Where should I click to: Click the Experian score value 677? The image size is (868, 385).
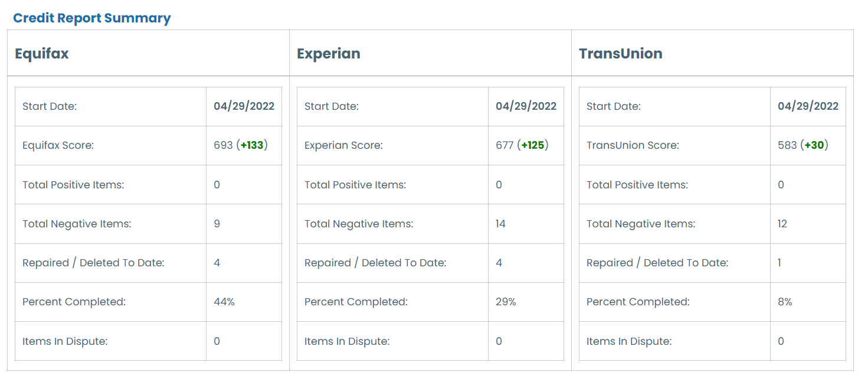click(x=505, y=145)
